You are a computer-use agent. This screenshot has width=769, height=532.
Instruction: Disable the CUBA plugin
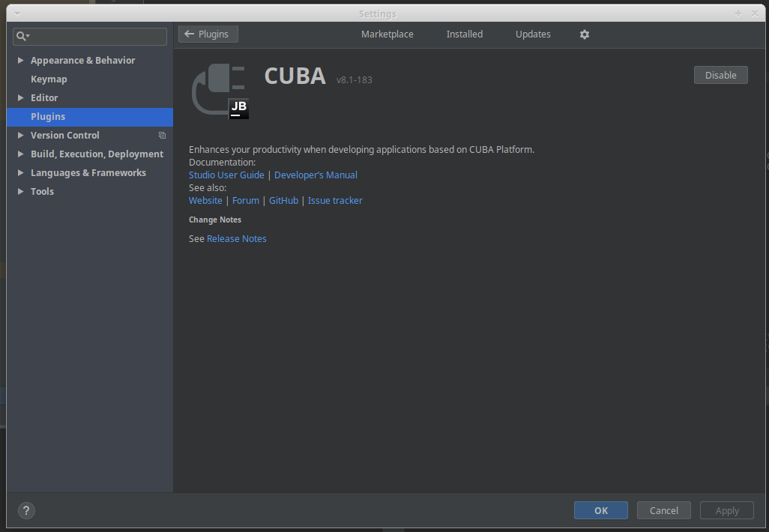[720, 75]
